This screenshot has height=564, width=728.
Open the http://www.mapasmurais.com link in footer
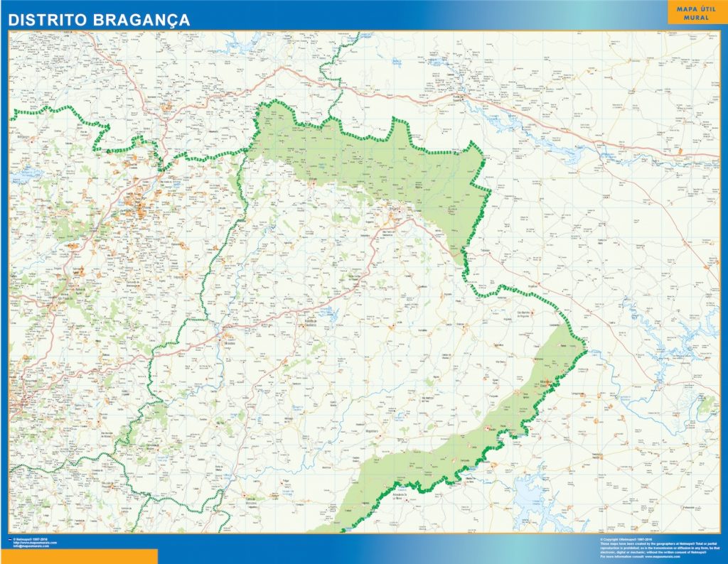tap(35, 543)
